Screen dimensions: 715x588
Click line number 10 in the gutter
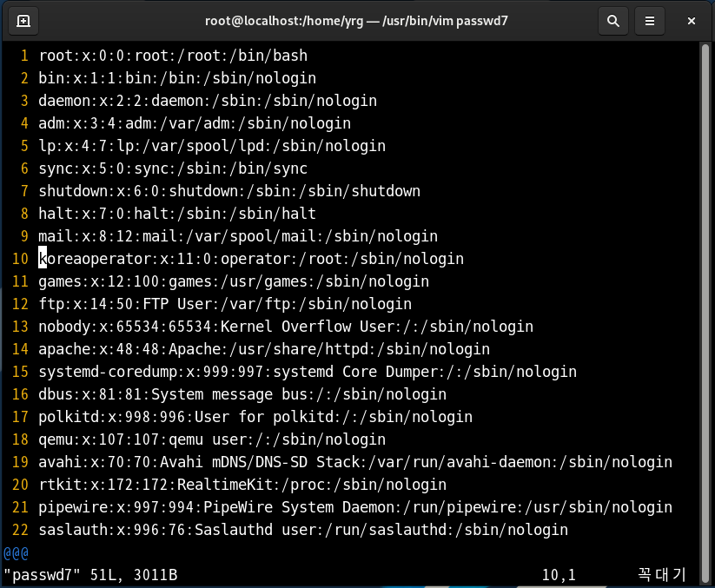tap(21, 259)
